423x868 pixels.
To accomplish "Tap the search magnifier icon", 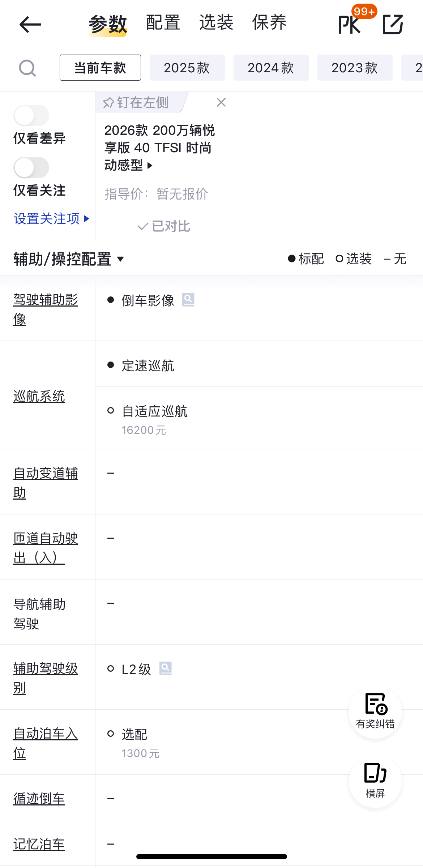I will [x=27, y=68].
